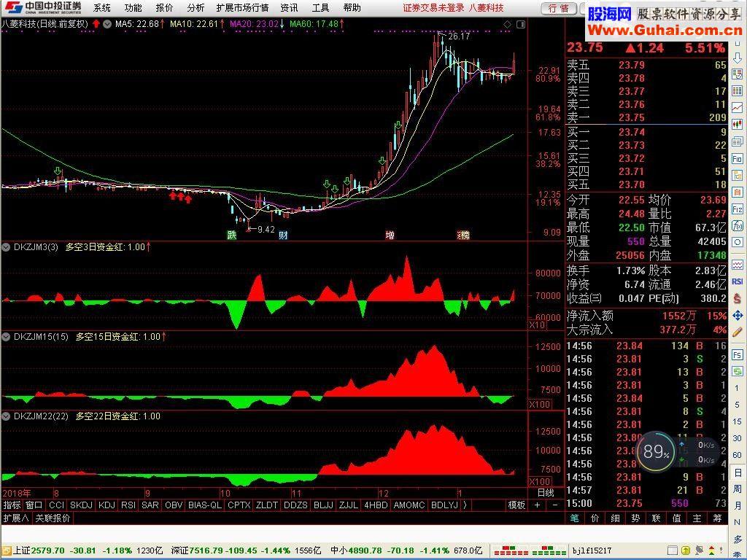The width and height of the screenshot is (747, 560).
Task: Select the 笔 tick tab
Action: (x=574, y=518)
